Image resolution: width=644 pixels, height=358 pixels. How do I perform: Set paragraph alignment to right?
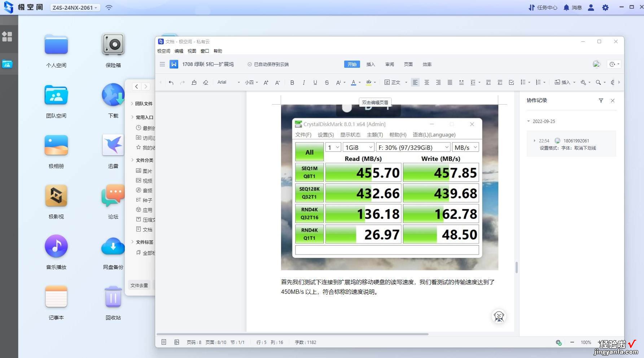[x=438, y=83]
